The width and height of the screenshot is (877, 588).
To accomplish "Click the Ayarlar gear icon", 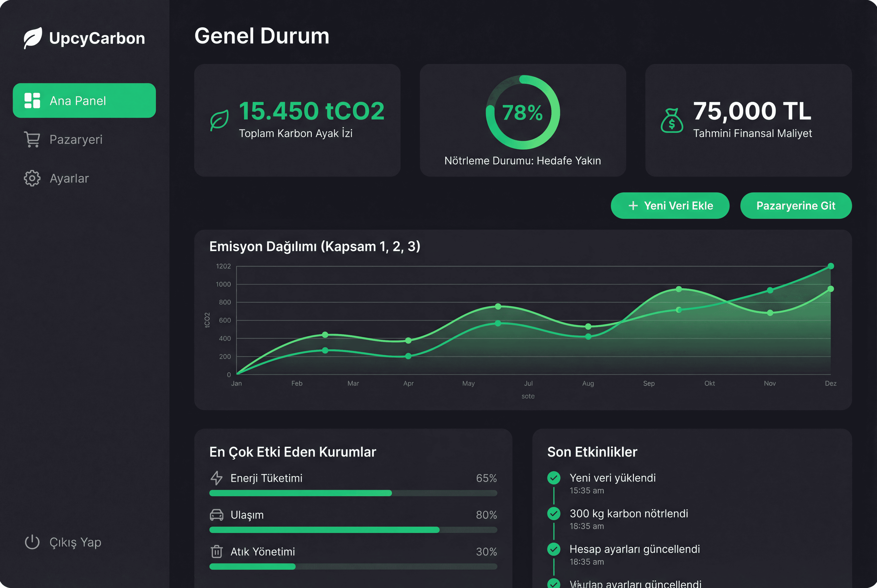I will point(32,178).
